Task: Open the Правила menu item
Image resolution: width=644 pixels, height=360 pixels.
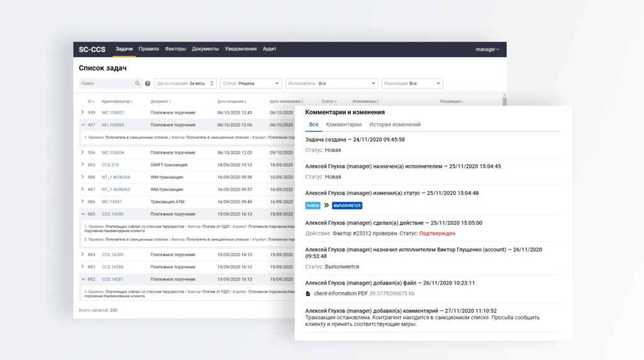Action: pyautogui.click(x=148, y=49)
